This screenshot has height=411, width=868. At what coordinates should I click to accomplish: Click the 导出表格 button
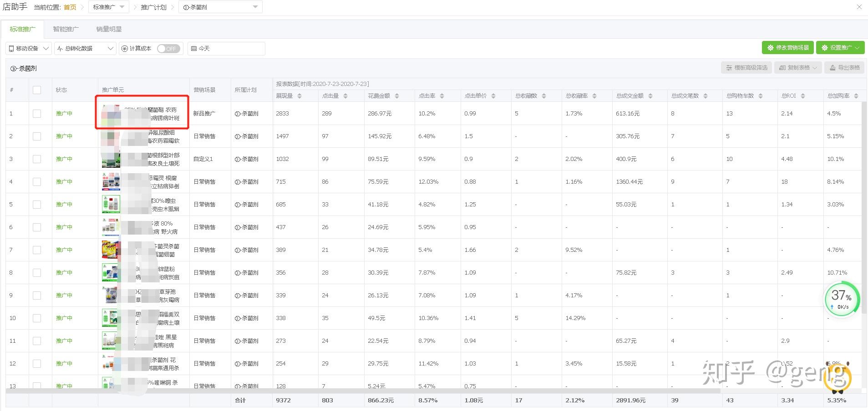[x=844, y=68]
